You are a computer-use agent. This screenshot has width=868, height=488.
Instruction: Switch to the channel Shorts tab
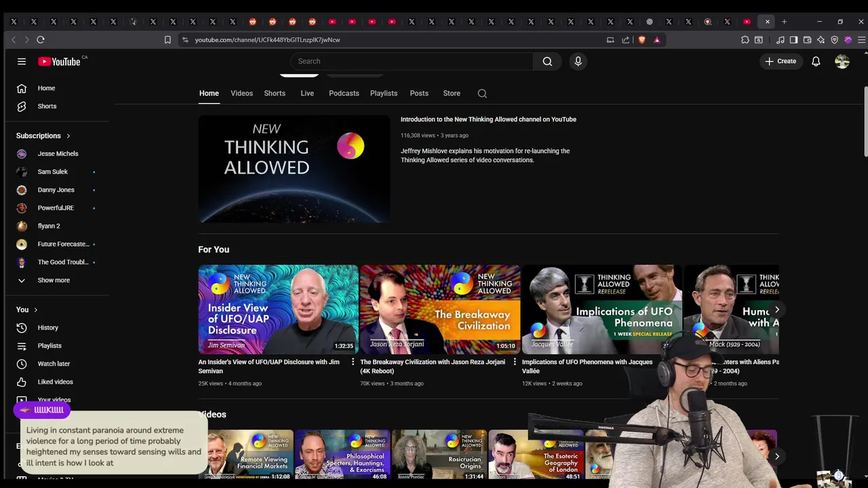point(275,94)
